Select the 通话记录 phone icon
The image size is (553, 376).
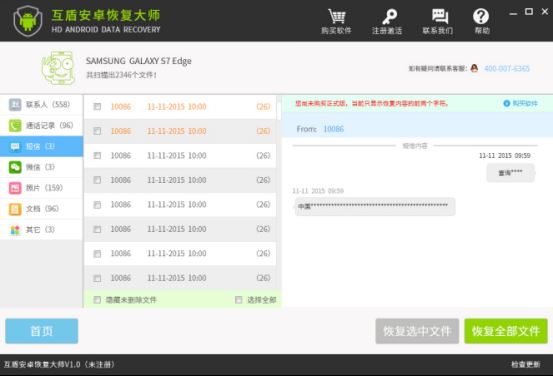coord(15,125)
